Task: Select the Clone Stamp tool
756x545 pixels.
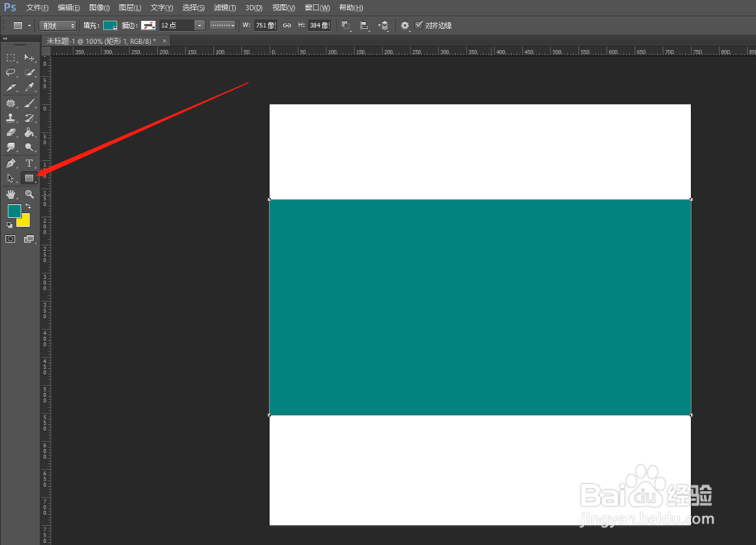Action: point(11,118)
